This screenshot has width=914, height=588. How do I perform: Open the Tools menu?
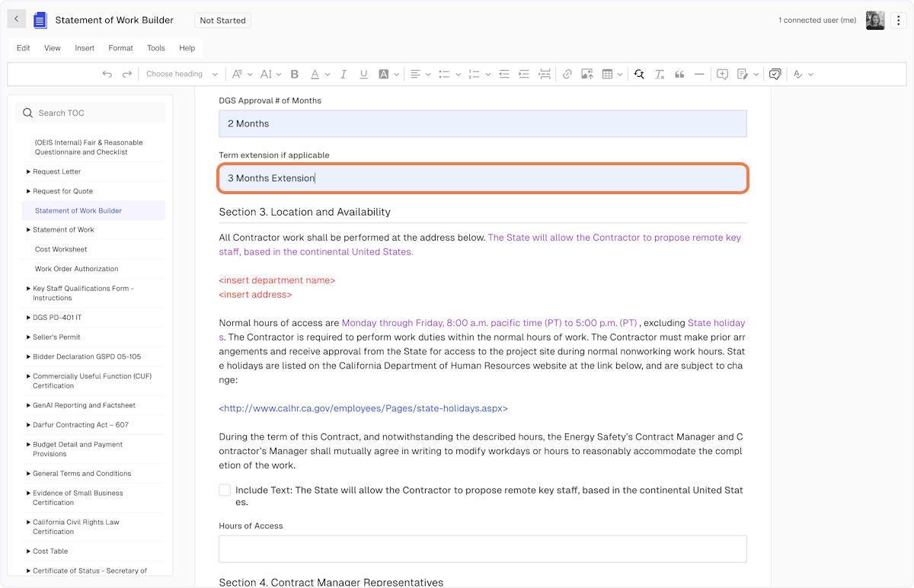tap(156, 48)
